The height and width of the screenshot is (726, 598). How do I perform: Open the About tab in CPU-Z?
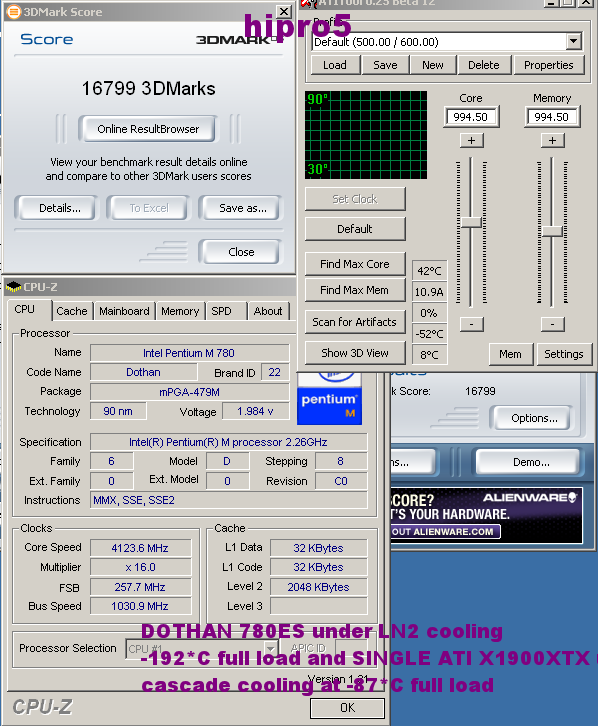tap(268, 311)
